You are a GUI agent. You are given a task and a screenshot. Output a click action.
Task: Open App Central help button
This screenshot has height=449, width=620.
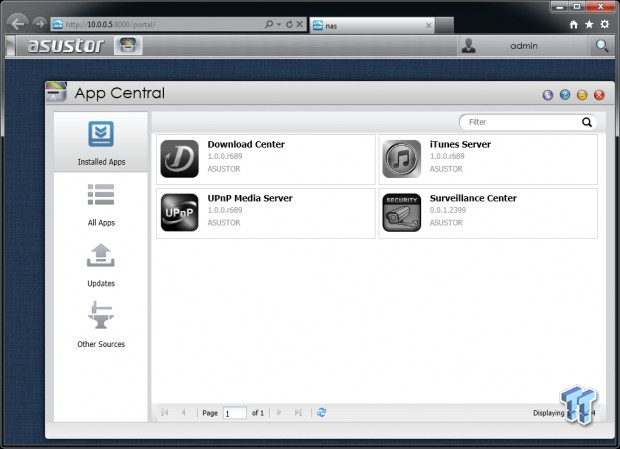(565, 95)
